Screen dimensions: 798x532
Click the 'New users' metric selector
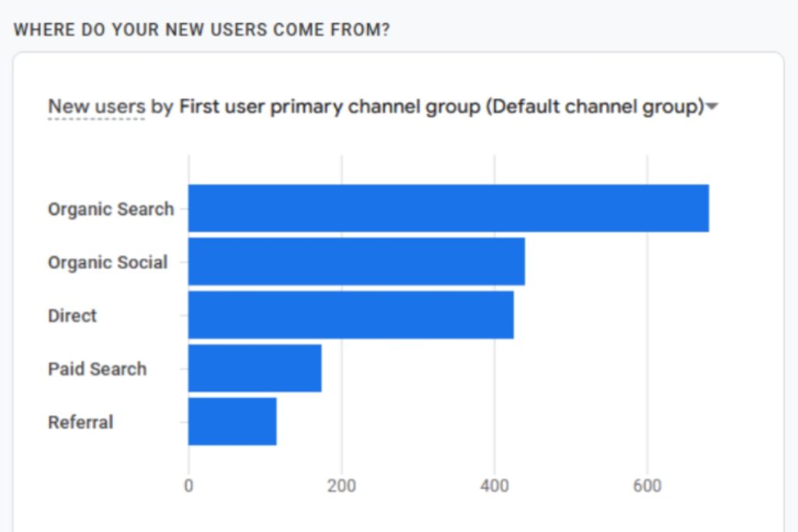pyautogui.click(x=97, y=107)
